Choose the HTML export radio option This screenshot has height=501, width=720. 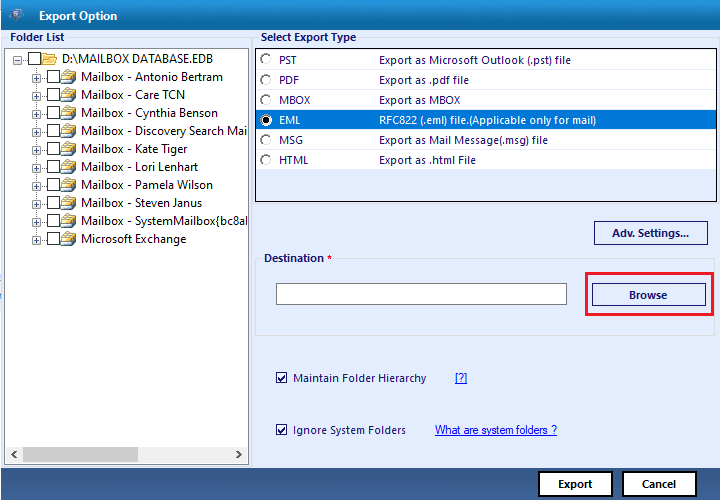click(265, 160)
